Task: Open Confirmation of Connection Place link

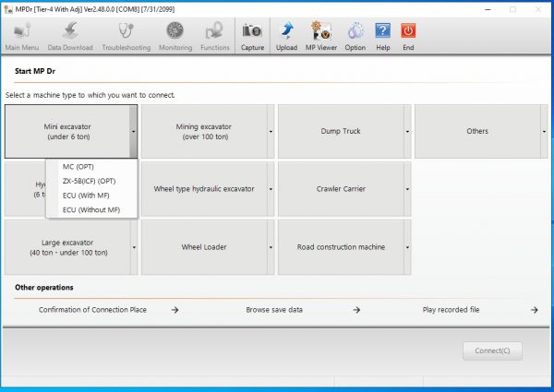Action: click(x=92, y=310)
